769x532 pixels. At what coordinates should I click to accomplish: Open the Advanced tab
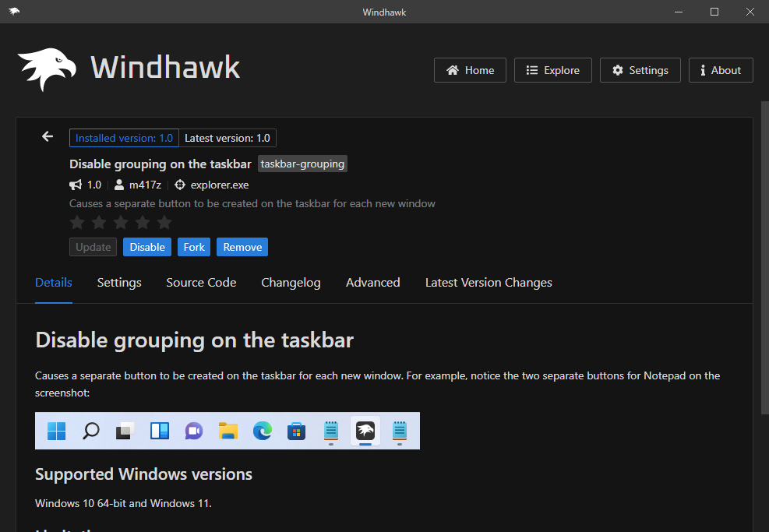coord(372,283)
